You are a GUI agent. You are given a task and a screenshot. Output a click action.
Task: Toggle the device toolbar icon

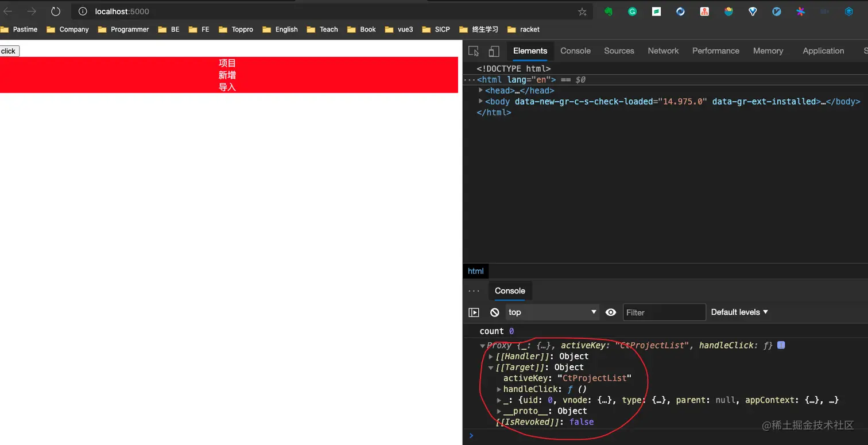point(494,51)
